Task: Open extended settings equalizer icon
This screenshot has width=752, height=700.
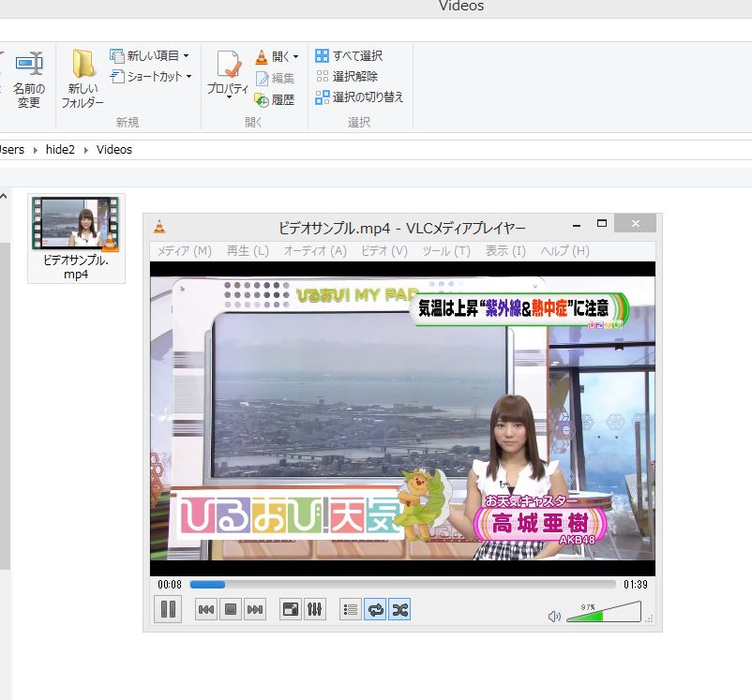Action: [x=315, y=610]
